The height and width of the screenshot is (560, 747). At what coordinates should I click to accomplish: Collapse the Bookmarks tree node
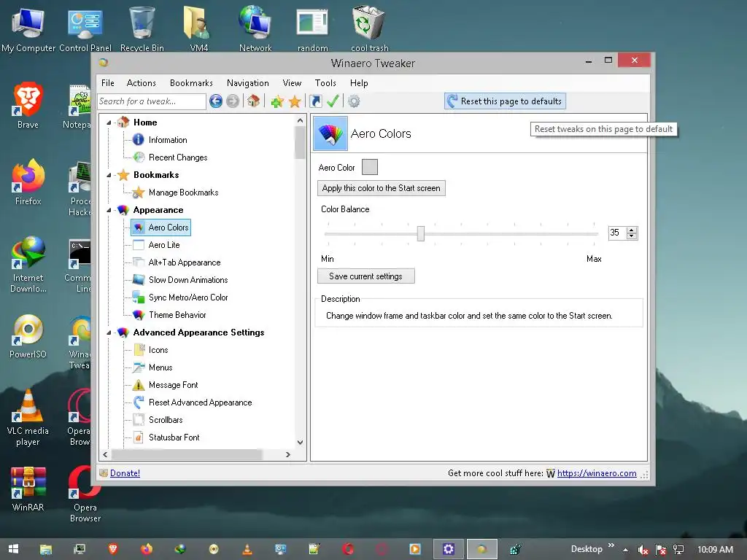(109, 175)
